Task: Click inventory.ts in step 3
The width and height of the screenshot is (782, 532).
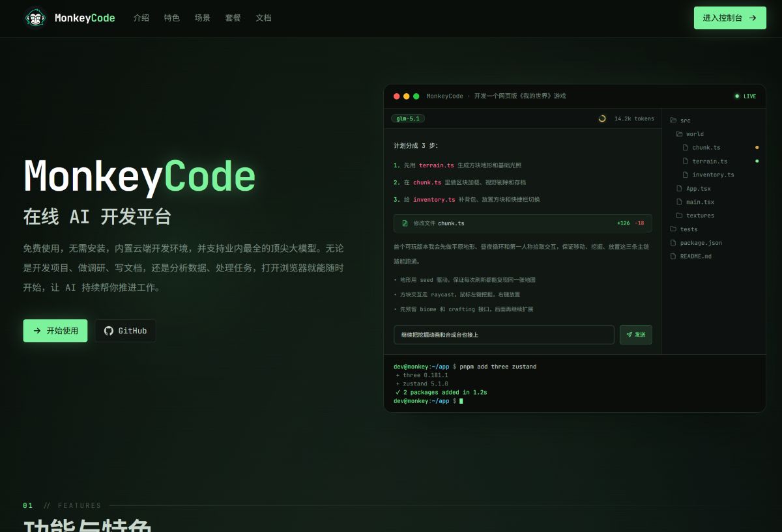Action: coord(434,199)
